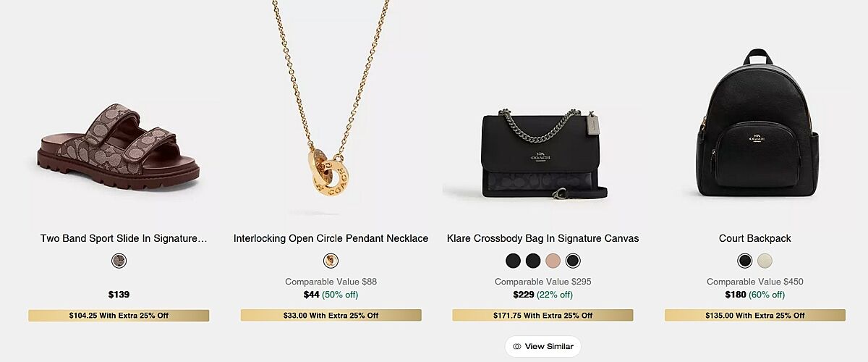View the Klare Crossbody Bag product photo

tap(542, 153)
